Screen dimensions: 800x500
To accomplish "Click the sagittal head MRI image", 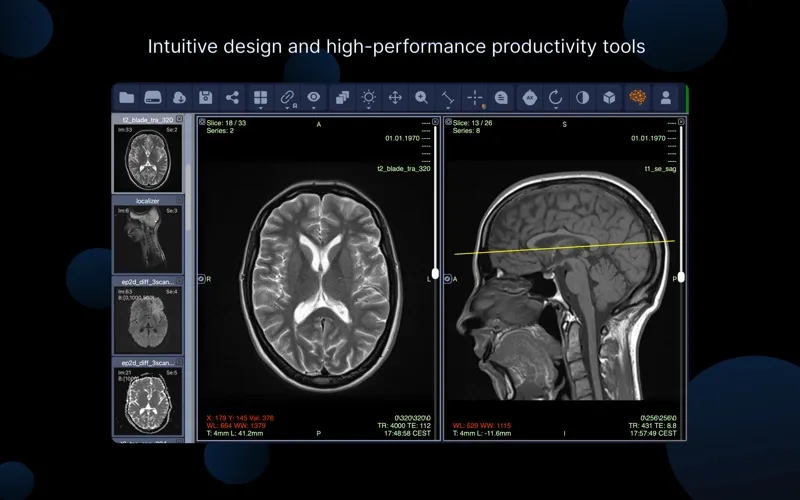I will (564, 286).
